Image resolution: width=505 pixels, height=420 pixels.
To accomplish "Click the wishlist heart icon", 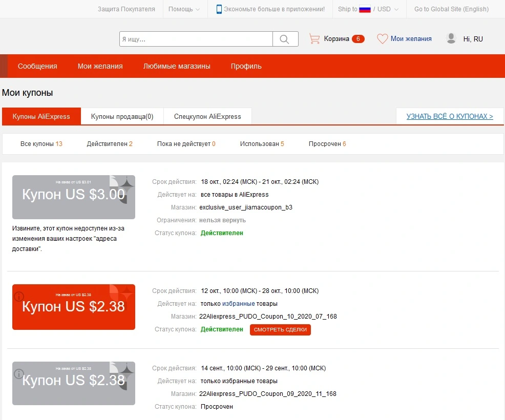I will 382,39.
